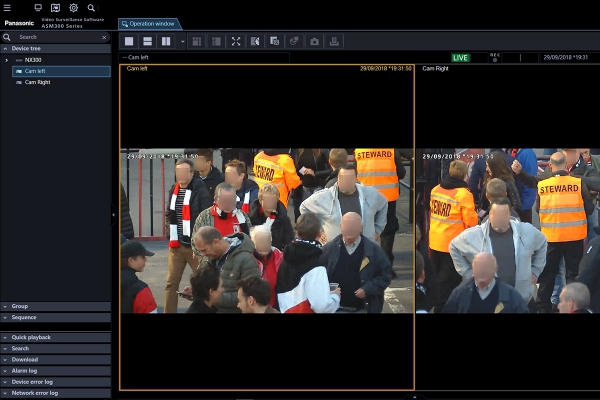Expand the Network error log section
The image size is (600, 400).
(56, 393)
